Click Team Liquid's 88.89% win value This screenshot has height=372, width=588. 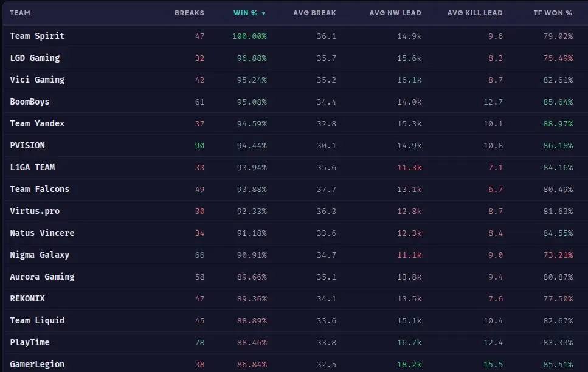[x=252, y=320]
